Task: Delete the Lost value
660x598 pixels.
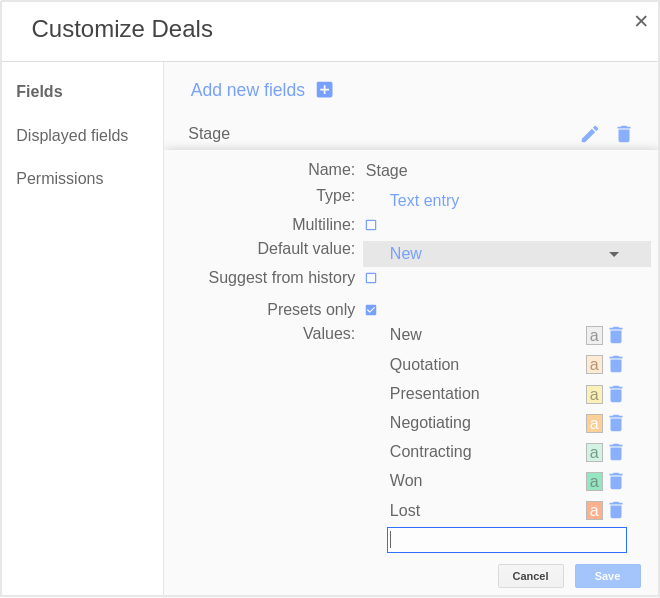Action: point(616,510)
